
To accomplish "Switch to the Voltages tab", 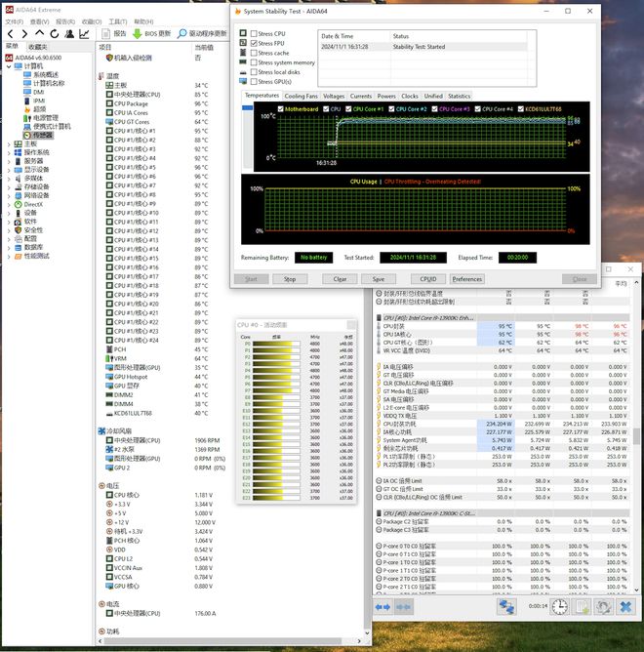I will (x=334, y=96).
